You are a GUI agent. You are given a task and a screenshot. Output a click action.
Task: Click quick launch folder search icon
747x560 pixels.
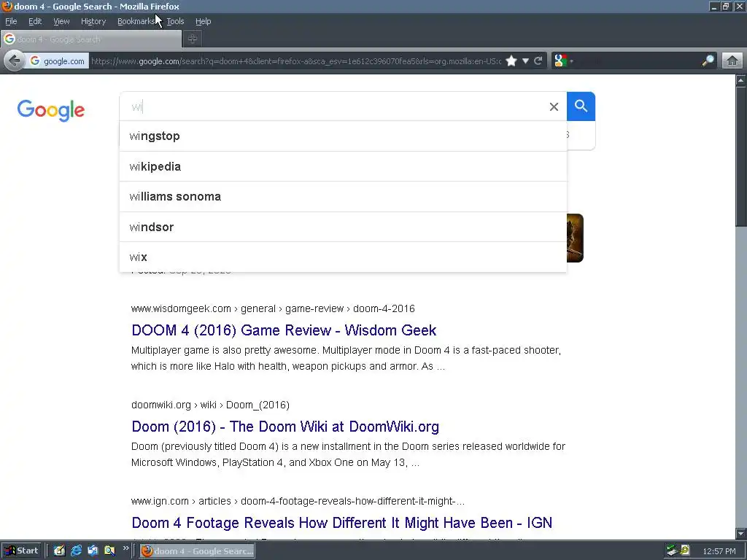pos(109,551)
